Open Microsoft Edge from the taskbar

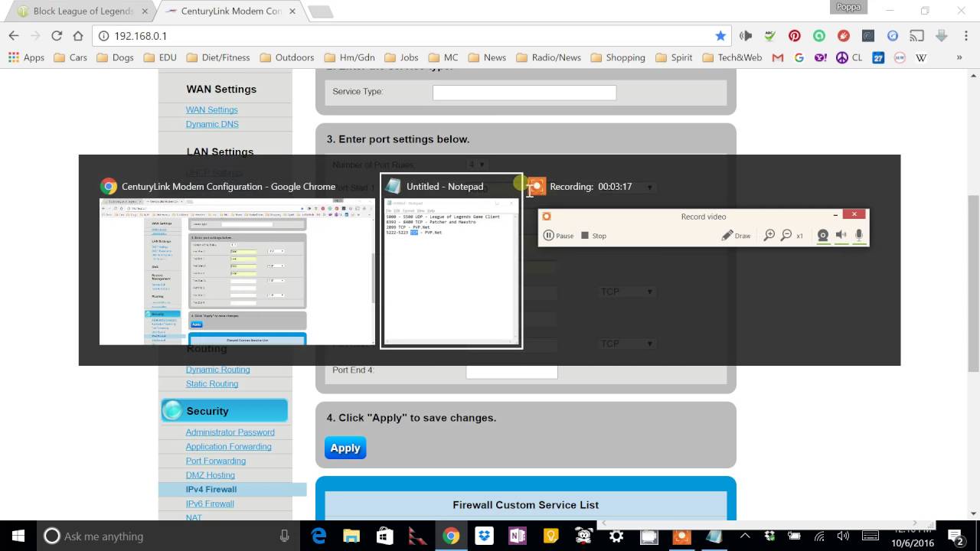click(x=318, y=536)
